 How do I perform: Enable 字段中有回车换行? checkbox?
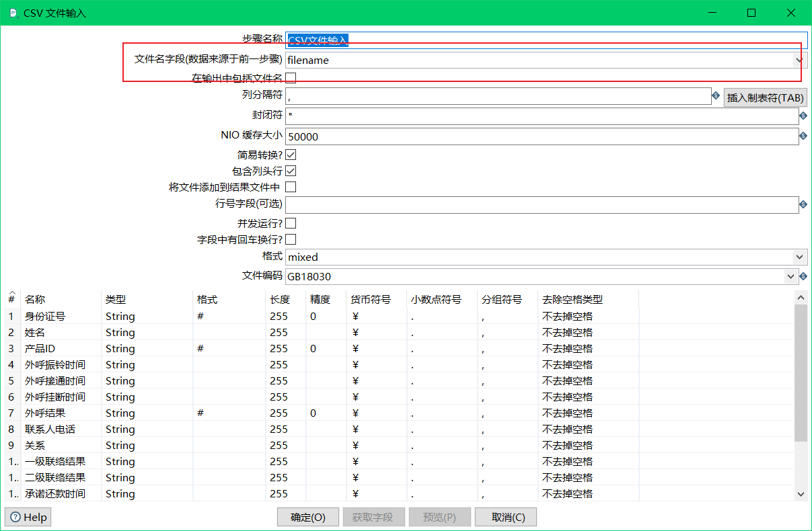click(x=291, y=239)
